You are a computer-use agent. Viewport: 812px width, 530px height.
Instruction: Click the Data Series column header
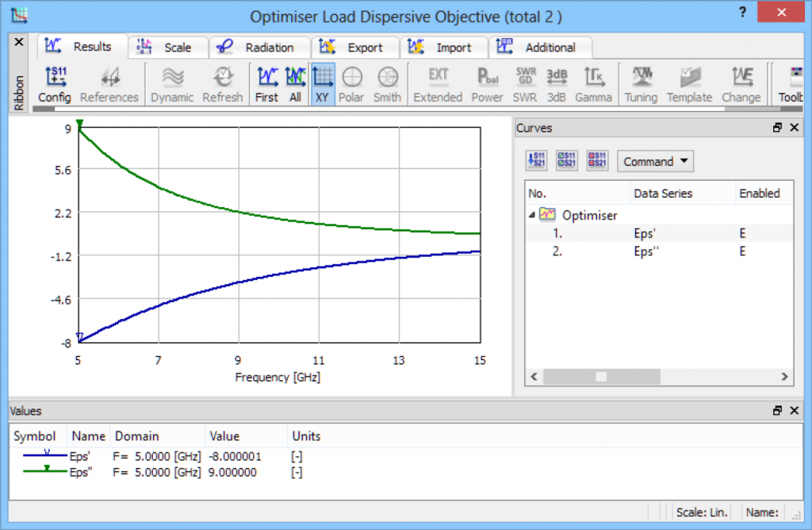pos(662,193)
